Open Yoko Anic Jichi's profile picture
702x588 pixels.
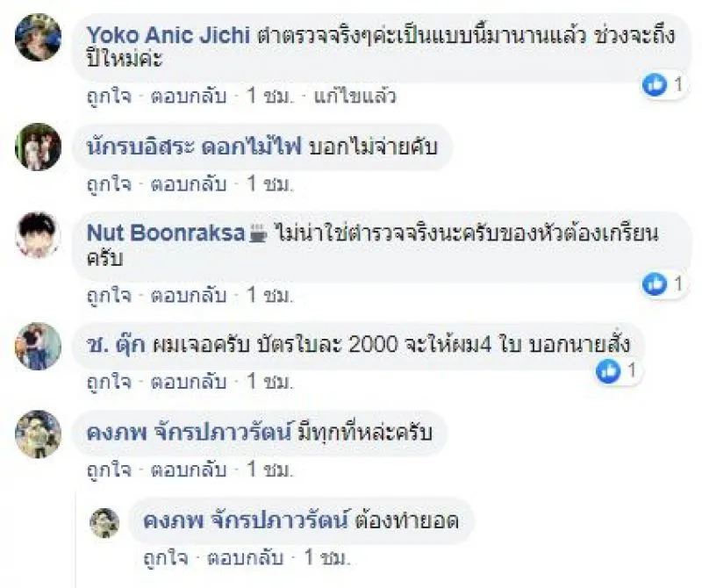[39, 37]
